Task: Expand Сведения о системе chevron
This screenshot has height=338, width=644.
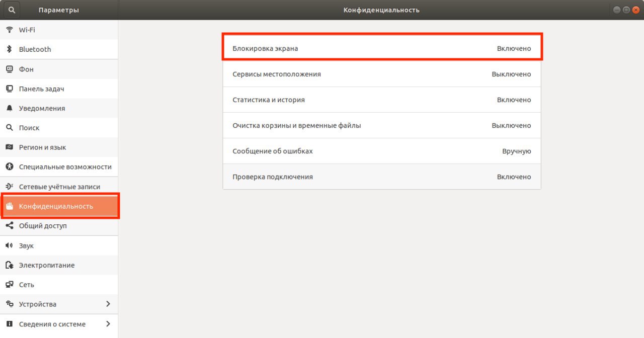Action: click(x=108, y=324)
